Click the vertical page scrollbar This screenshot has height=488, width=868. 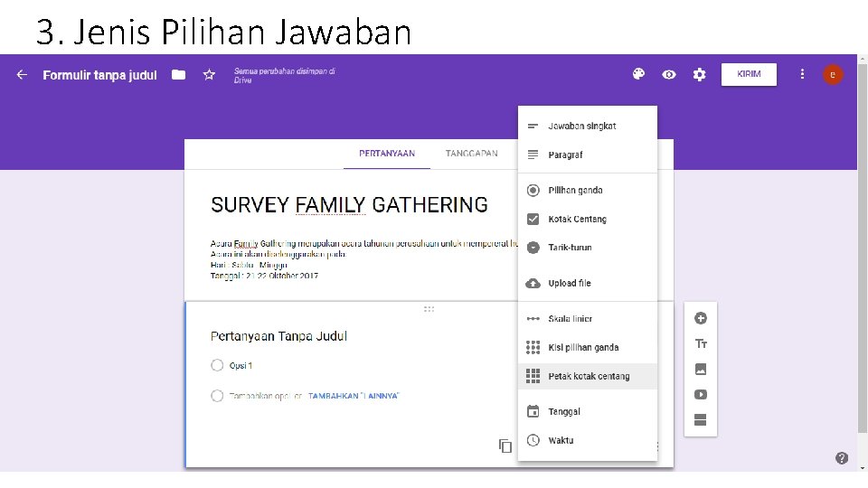coord(863,248)
